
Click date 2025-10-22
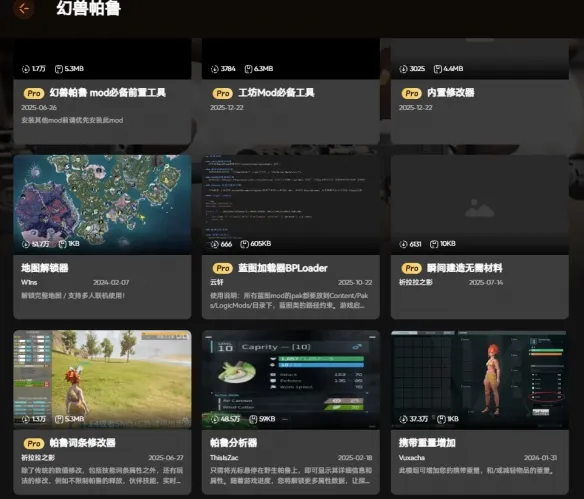[x=355, y=283]
